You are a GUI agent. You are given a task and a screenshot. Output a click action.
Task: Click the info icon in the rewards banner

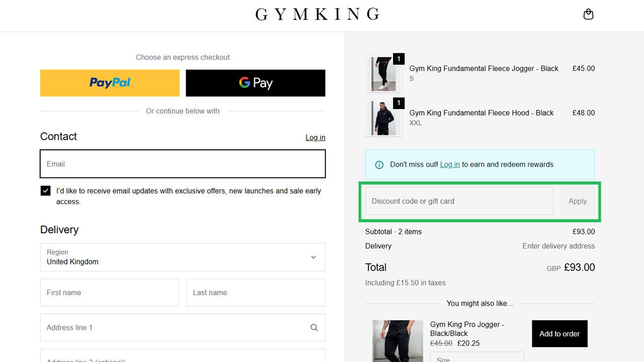[379, 164]
